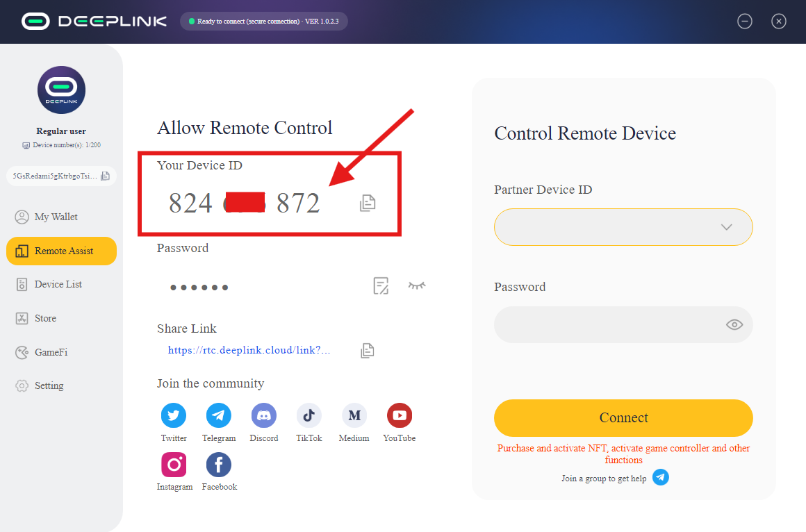This screenshot has height=532, width=806.
Task: Copy your Device ID with copy icon
Action: coord(368,203)
